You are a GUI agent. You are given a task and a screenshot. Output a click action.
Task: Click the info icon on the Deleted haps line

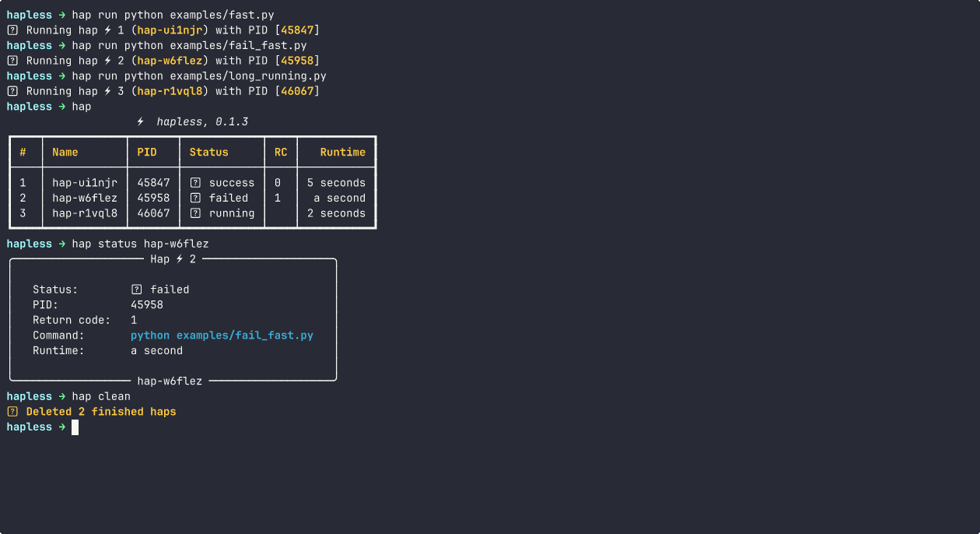coord(11,411)
